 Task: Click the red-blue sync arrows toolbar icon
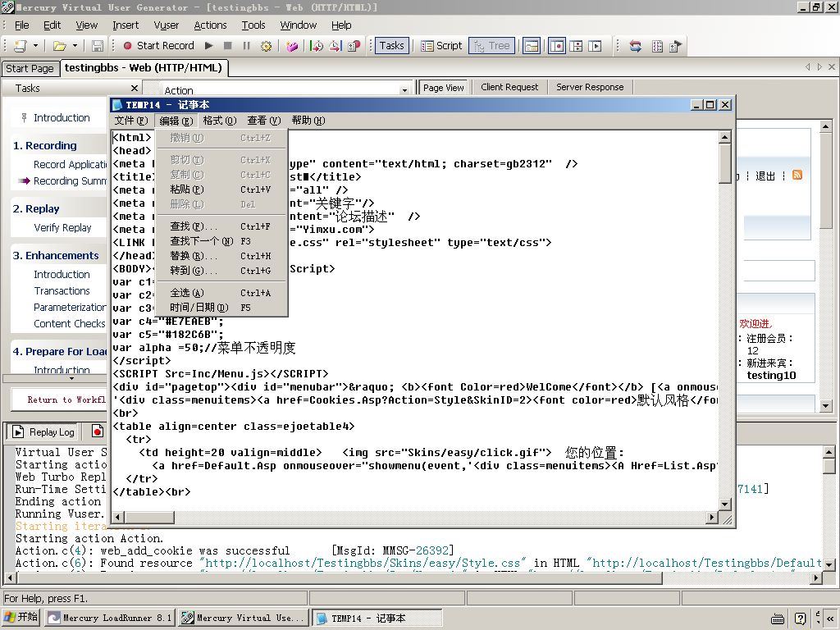click(636, 46)
